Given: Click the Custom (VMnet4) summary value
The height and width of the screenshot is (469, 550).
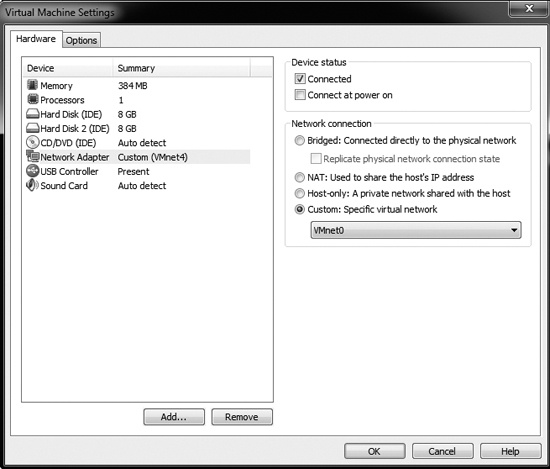Looking at the screenshot, I should coord(153,157).
